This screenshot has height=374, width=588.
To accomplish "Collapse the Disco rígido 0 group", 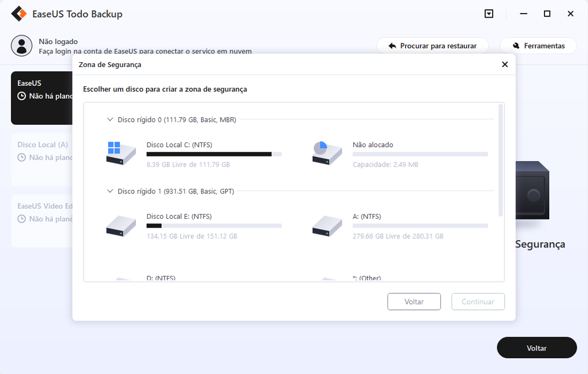I will pos(109,119).
